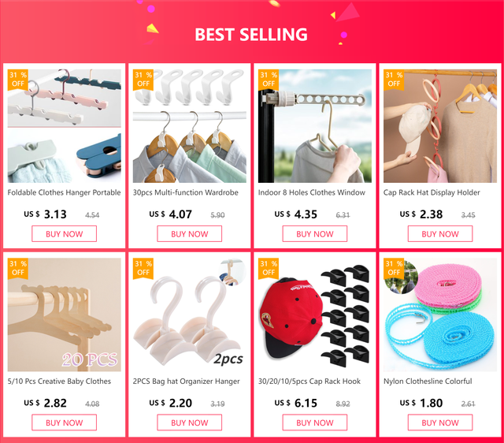Screen dimensions: 504x443
Task: Open Cap Rack Hat Display Holder image
Action: 440,126
